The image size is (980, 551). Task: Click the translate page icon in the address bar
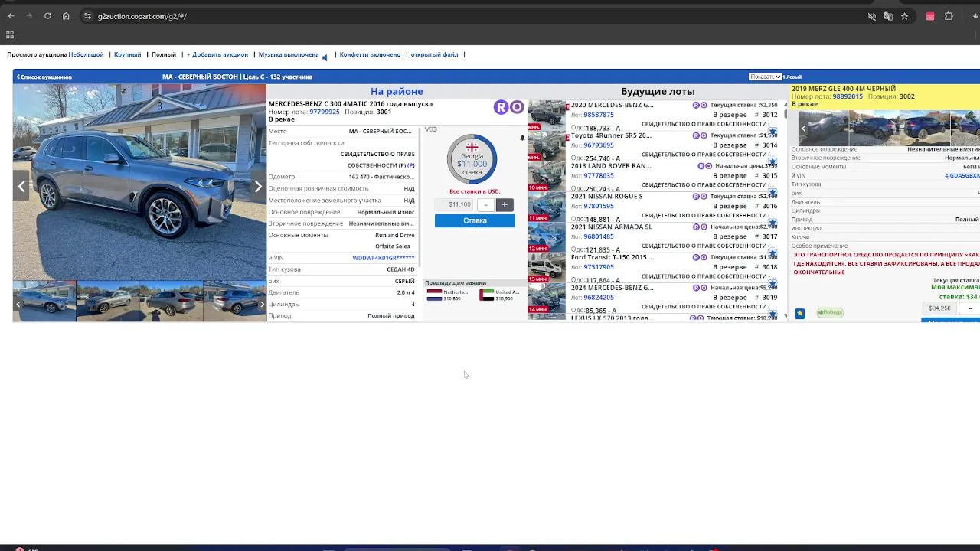[x=888, y=16]
